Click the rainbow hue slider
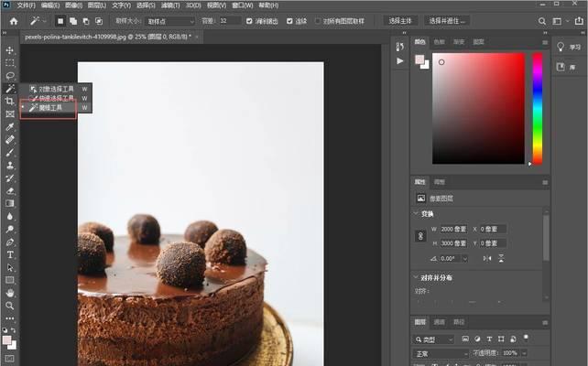 coord(538,108)
